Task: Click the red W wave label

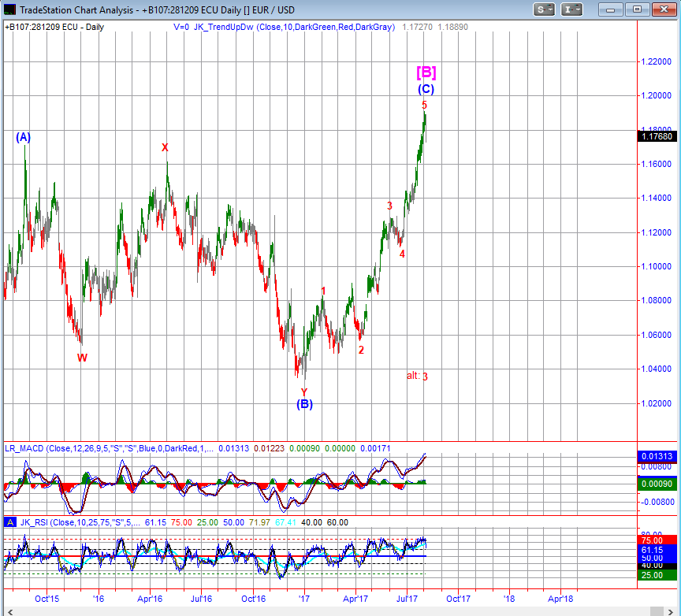Action: [82, 358]
